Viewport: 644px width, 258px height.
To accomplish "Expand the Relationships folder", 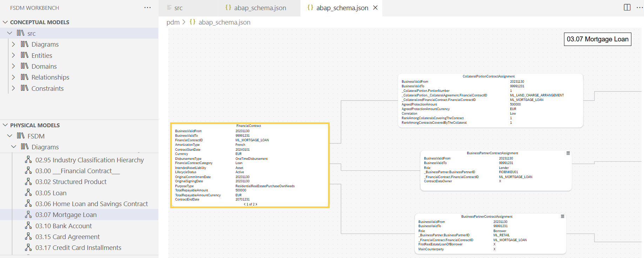I will (x=13, y=77).
